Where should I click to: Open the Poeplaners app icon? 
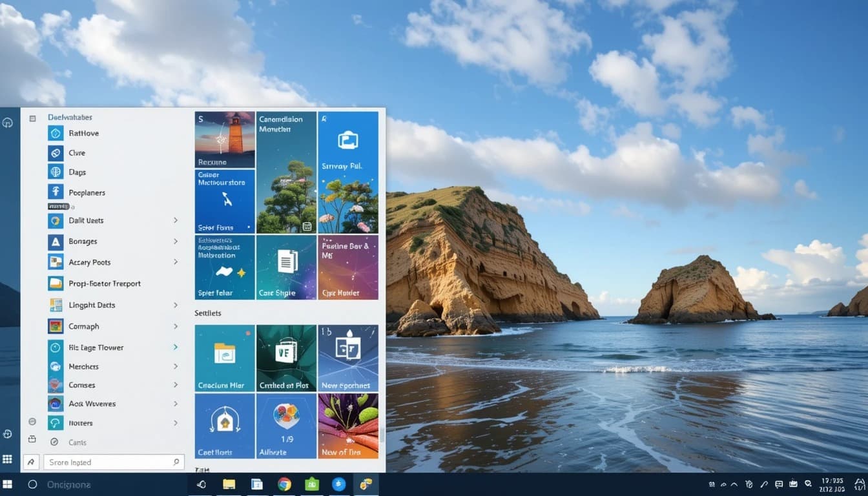point(56,192)
